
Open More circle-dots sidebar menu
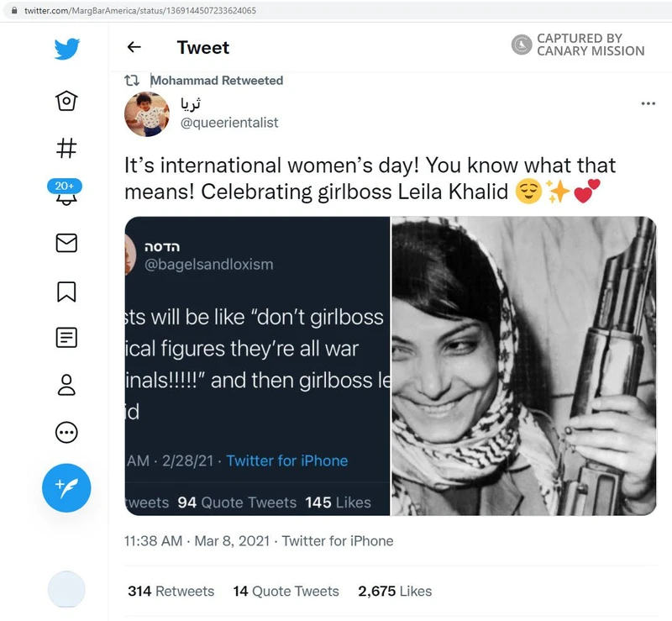(x=66, y=433)
